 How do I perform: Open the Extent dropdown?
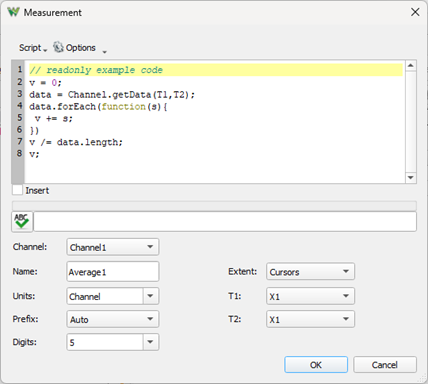pos(310,272)
